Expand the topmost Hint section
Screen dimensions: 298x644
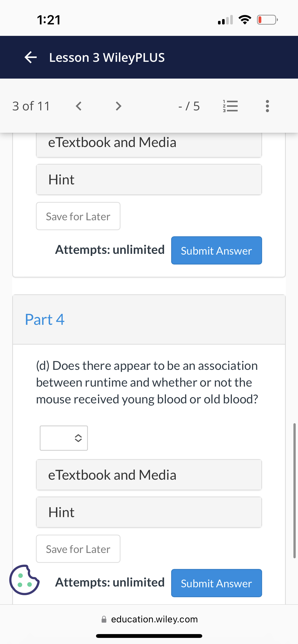click(149, 179)
